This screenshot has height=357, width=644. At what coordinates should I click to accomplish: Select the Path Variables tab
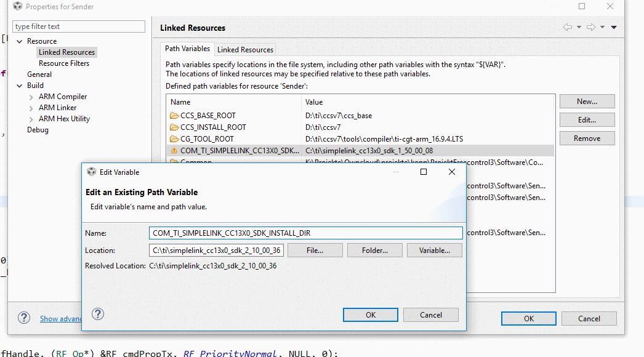click(x=188, y=49)
